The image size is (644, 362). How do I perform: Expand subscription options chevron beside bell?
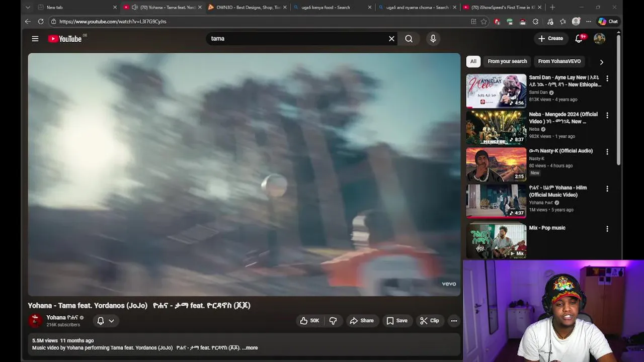pos(112,321)
